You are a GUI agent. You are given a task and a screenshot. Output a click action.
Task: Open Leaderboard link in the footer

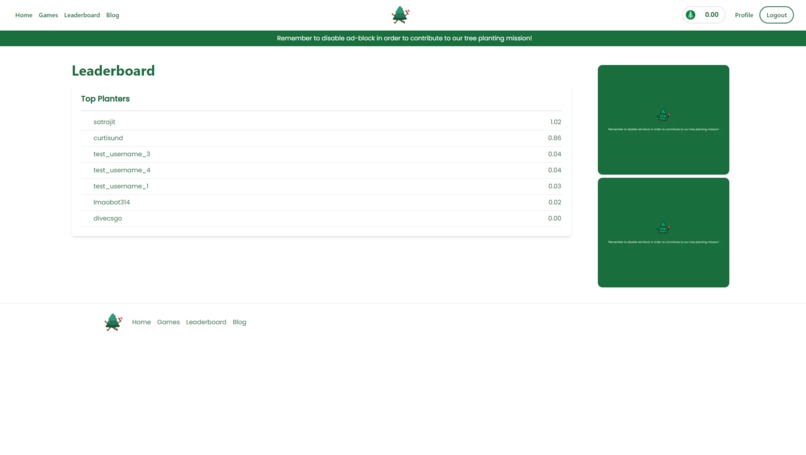pos(206,322)
